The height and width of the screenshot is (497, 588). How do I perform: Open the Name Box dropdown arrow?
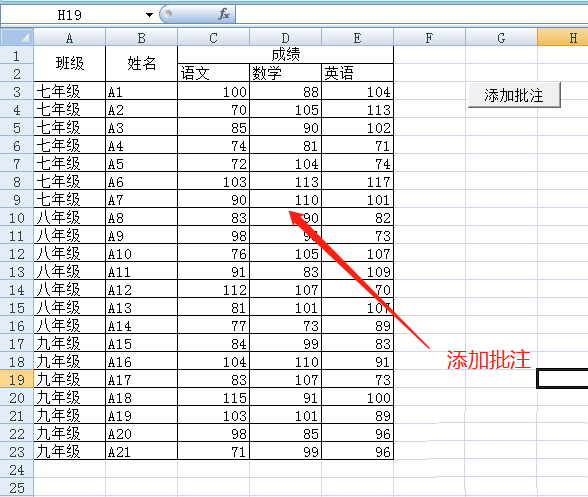(149, 15)
